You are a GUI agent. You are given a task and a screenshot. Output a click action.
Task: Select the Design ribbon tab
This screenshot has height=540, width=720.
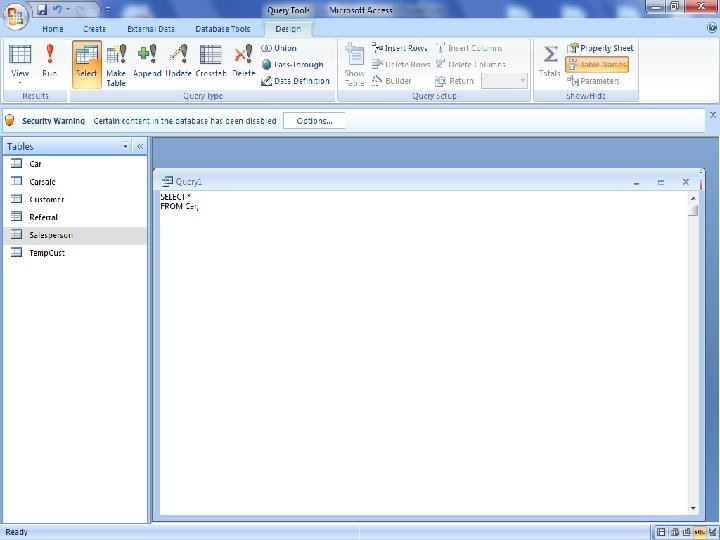coord(288,28)
